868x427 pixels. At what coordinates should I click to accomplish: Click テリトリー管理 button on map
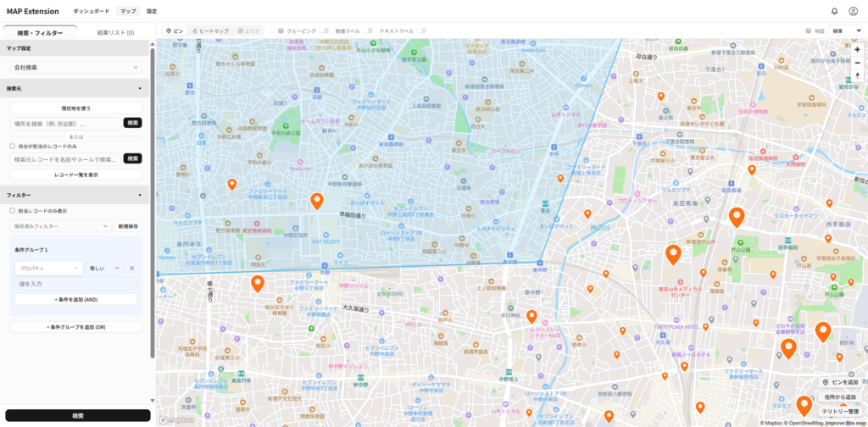click(840, 411)
